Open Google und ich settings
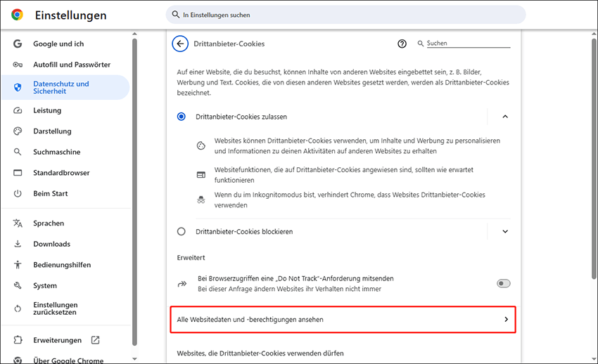The height and width of the screenshot is (364, 598). 58,44
